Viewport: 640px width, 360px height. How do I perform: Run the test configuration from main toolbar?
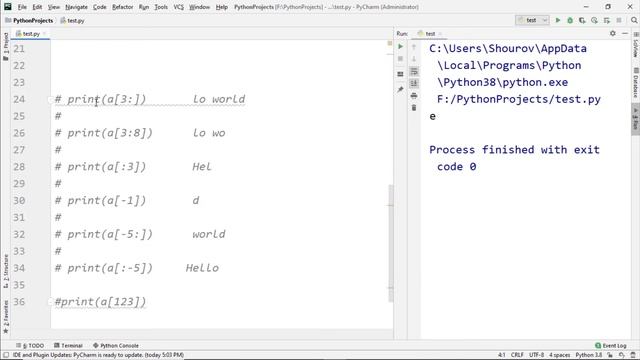click(558, 20)
